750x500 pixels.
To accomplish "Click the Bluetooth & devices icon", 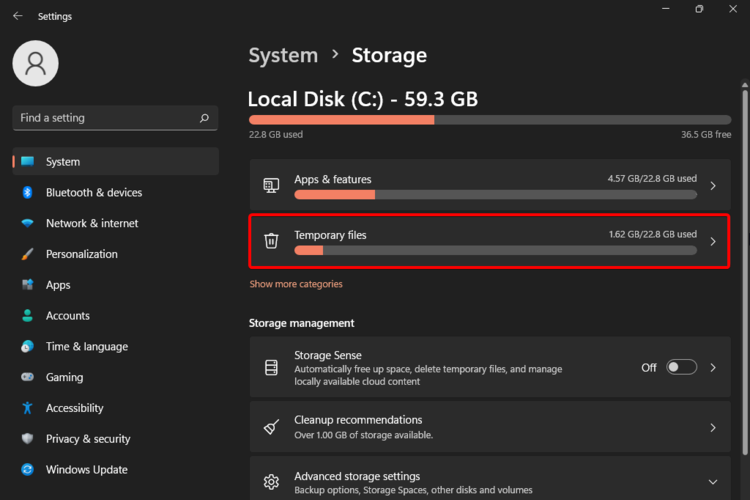I will tap(28, 193).
